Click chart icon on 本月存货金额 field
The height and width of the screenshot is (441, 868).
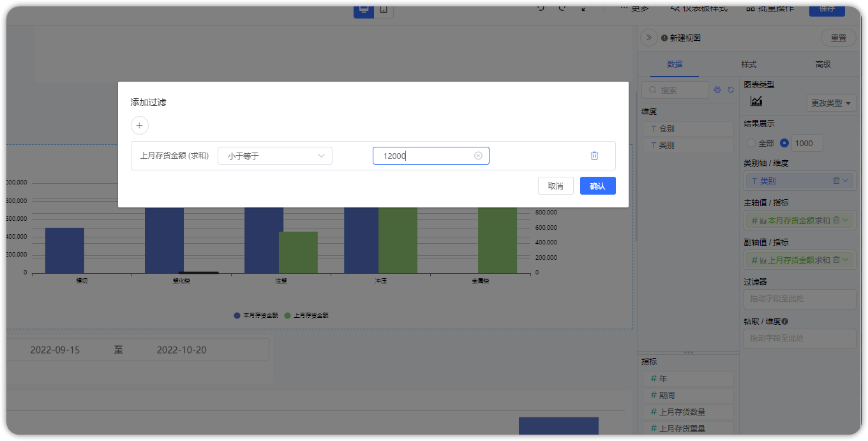pos(763,220)
